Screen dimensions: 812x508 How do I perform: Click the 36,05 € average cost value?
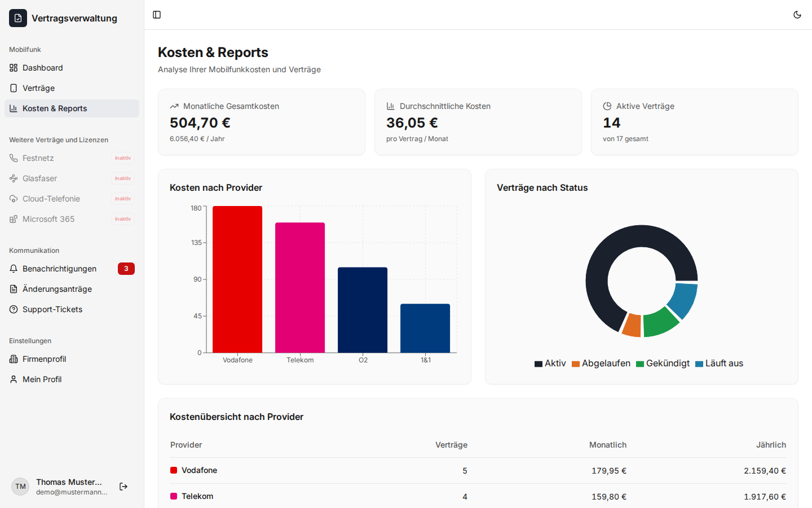[412, 122]
